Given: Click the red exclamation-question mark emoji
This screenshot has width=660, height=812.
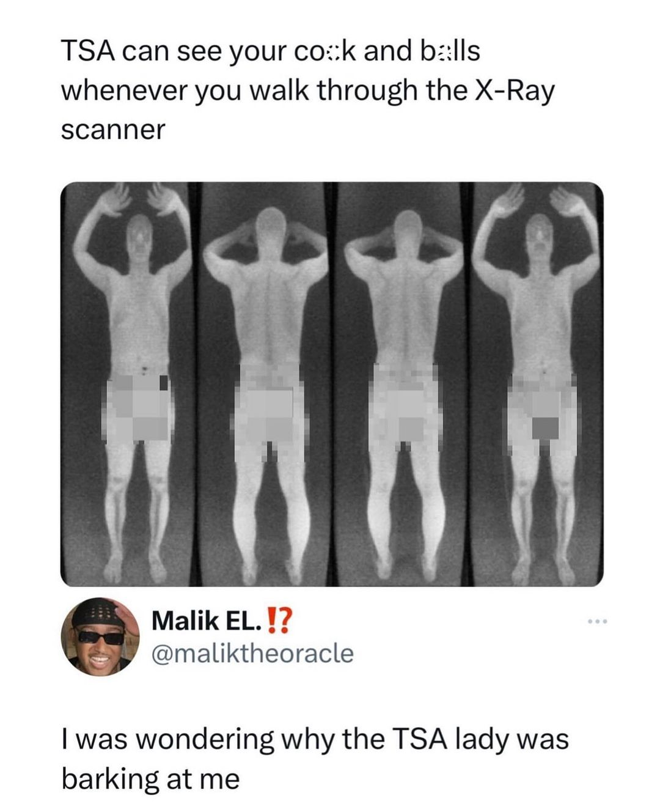Looking at the screenshot, I should point(280,622).
